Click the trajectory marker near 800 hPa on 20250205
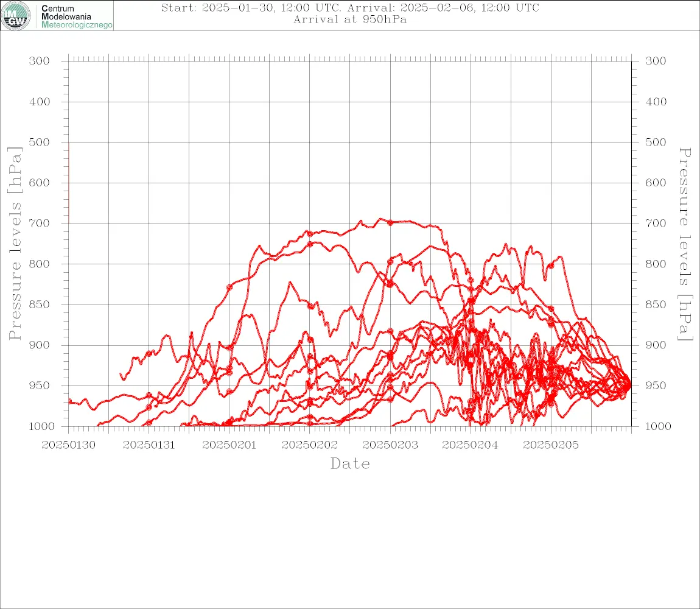Viewport: 700px width, 609px height. (551, 266)
